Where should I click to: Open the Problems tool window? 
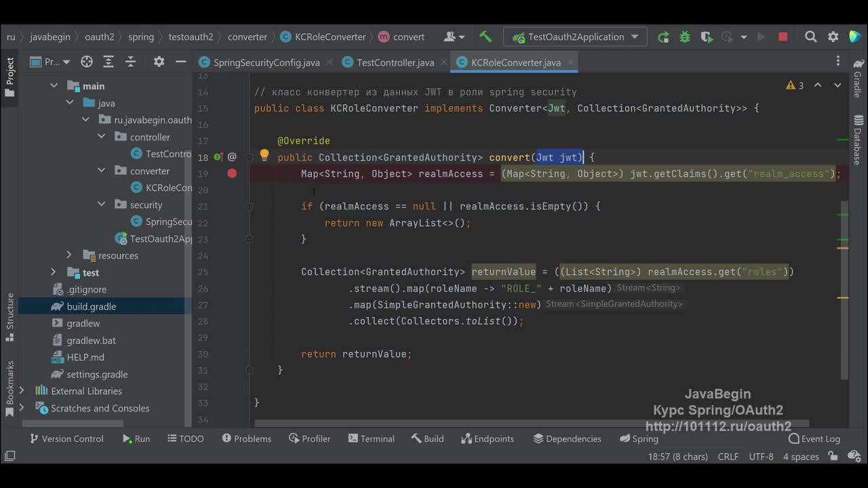pos(246,439)
